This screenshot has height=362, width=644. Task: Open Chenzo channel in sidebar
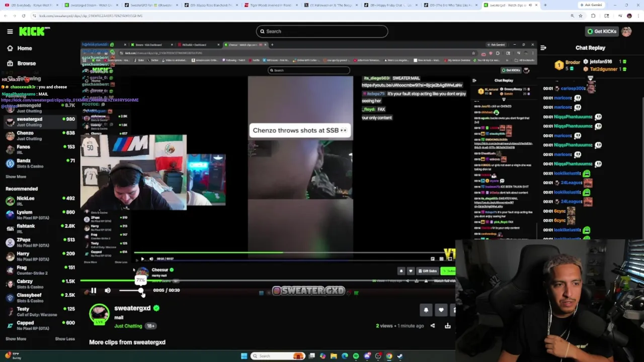[40, 136]
